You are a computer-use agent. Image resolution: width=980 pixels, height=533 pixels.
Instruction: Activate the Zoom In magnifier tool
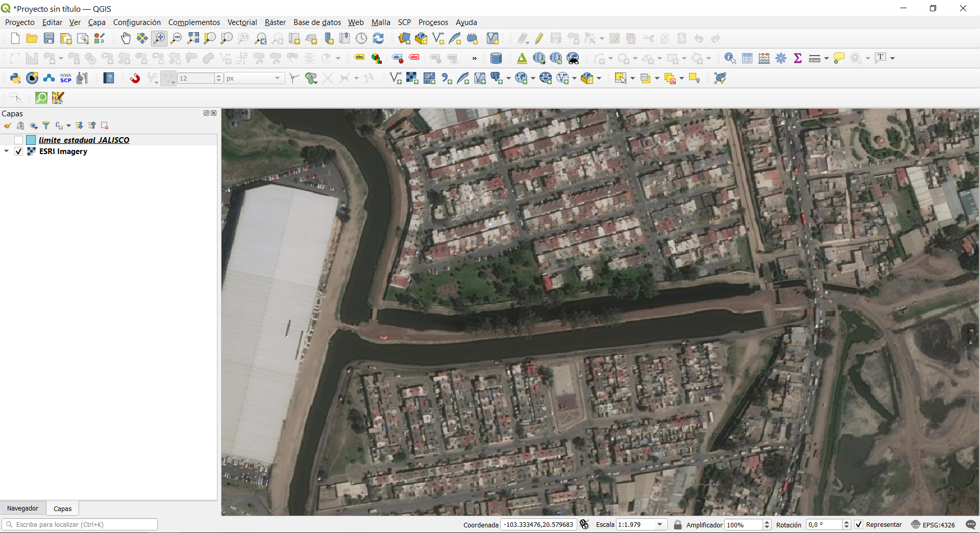point(159,38)
